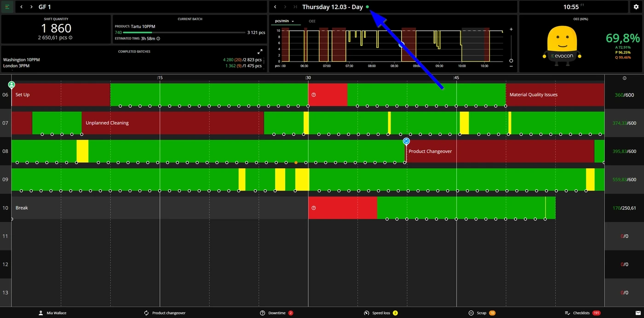Image resolution: width=644 pixels, height=318 pixels.
Task: Jump to latest shift icon
Action: pos(295,7)
